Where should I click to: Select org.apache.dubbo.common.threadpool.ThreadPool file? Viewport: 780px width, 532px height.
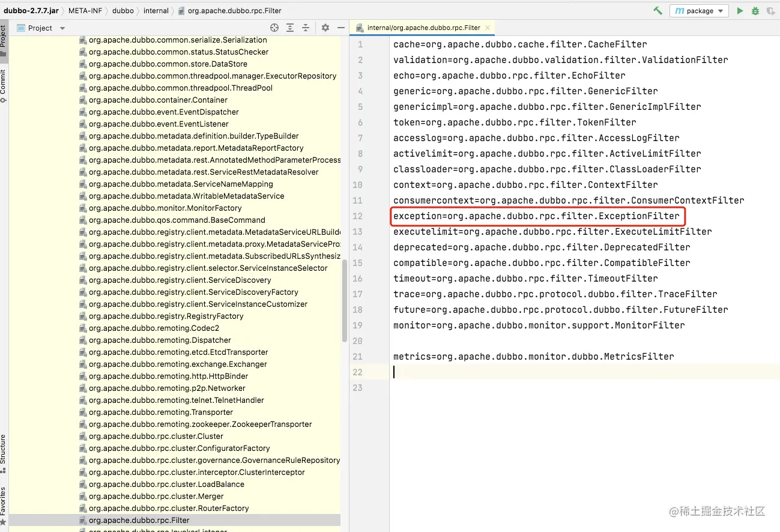pos(181,88)
